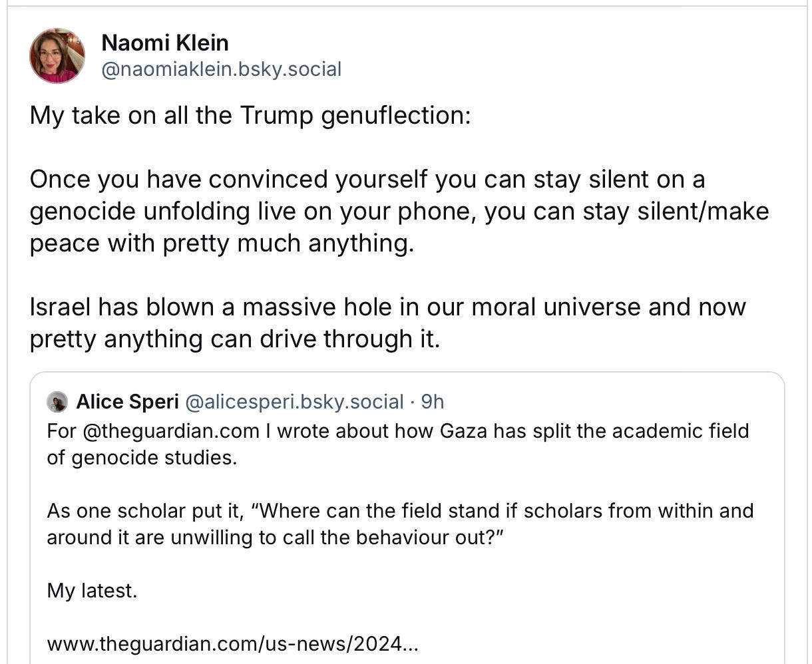Select the 'As one scholar put it' quote text
The image size is (812, 664).
click(400, 524)
